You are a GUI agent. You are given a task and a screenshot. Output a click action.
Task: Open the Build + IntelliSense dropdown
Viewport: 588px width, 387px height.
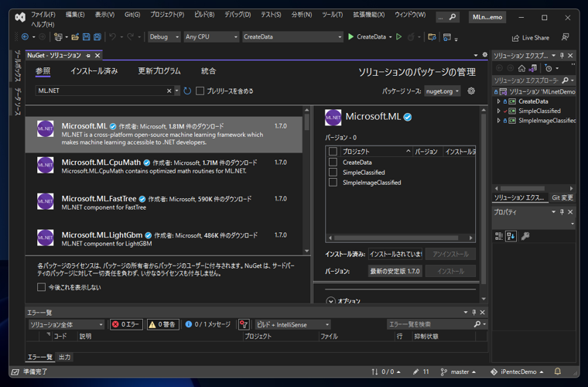(293, 324)
